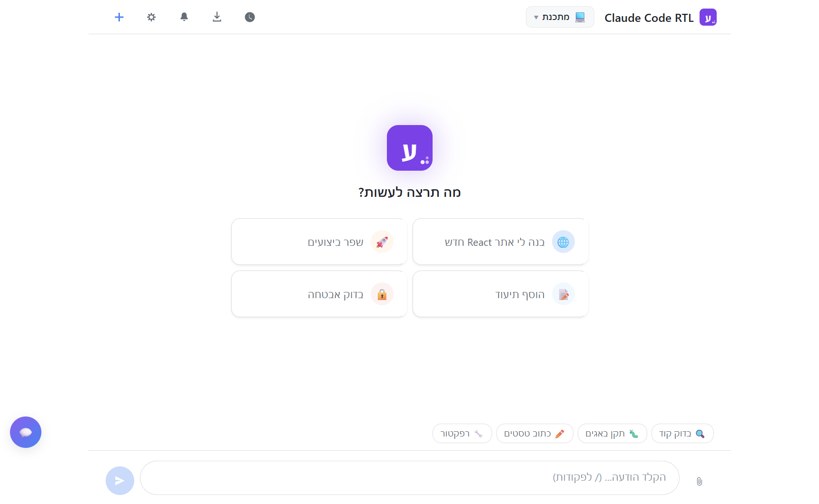Click the bug icon in תקן באגים chip

pos(634,434)
